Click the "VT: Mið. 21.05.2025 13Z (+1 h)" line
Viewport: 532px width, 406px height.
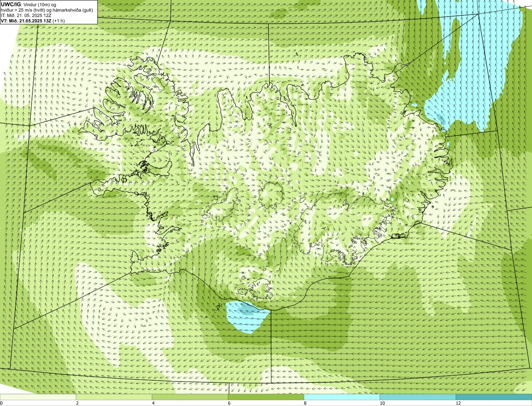click(x=33, y=20)
